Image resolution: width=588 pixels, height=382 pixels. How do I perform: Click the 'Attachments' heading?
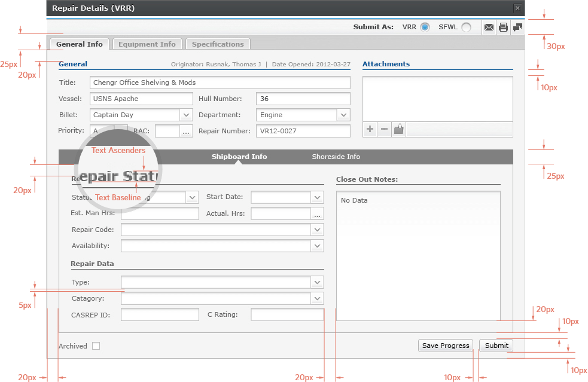click(x=386, y=64)
